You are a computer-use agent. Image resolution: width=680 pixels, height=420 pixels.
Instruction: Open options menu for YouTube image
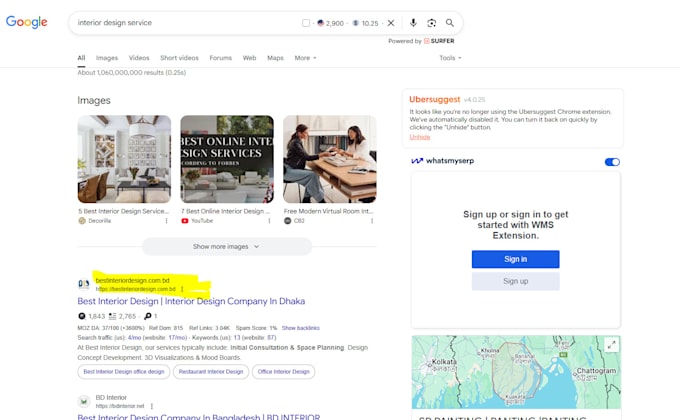[x=269, y=221]
